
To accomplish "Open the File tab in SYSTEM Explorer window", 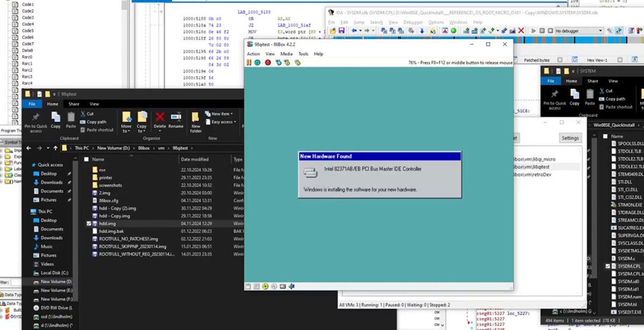I will (551, 81).
